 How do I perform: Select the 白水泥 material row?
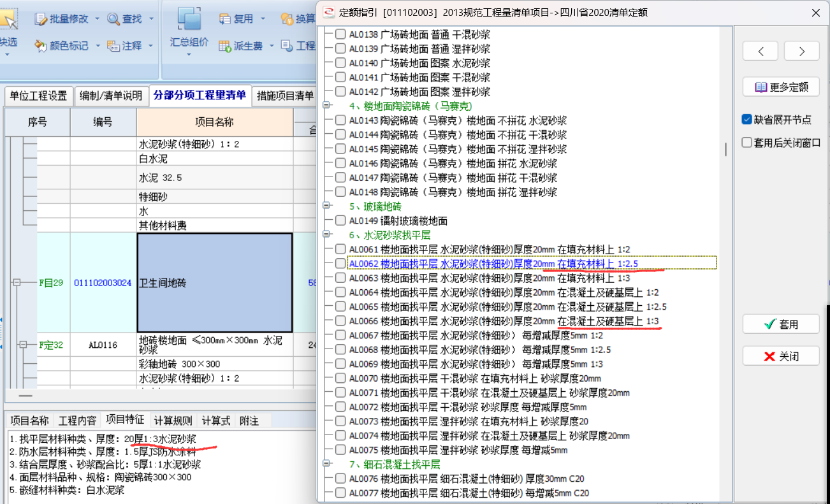tap(215, 159)
